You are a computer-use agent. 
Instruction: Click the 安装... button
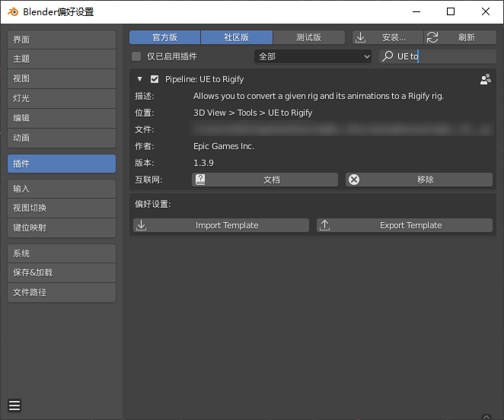388,37
